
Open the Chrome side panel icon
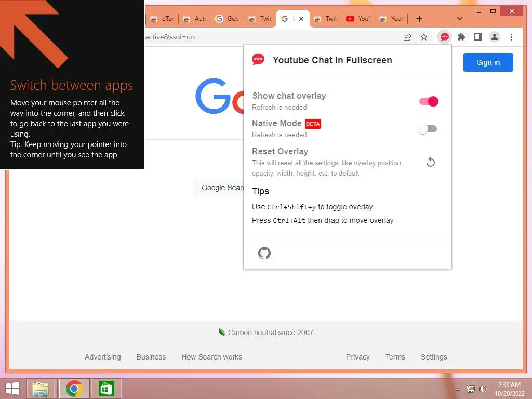pos(478,37)
